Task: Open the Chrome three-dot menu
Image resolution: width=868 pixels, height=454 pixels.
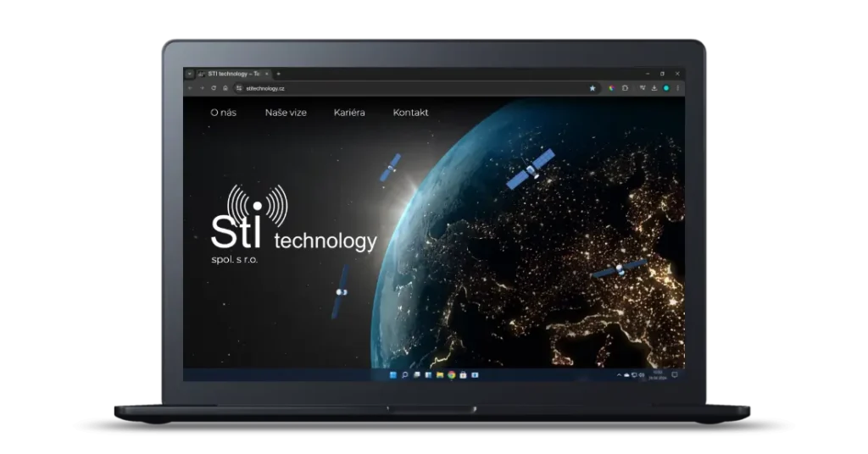Action: click(x=677, y=88)
